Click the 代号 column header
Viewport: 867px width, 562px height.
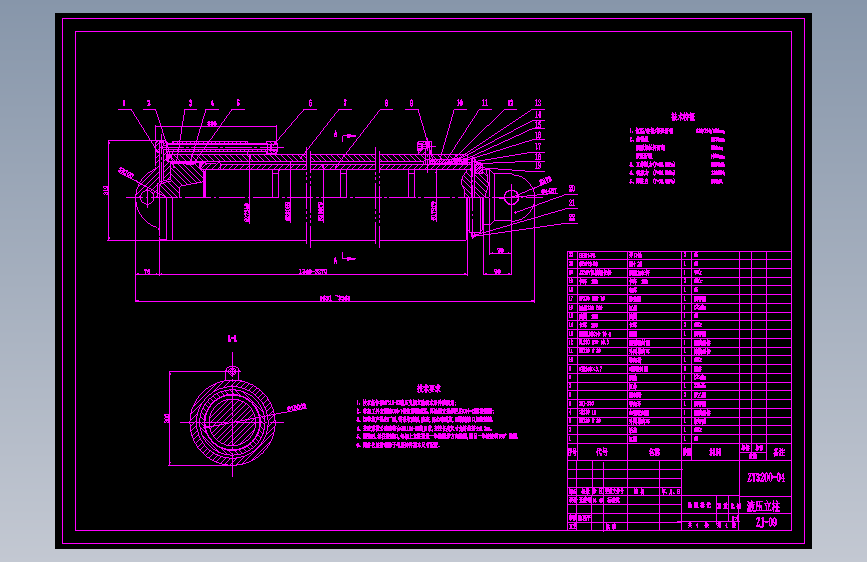pos(602,452)
